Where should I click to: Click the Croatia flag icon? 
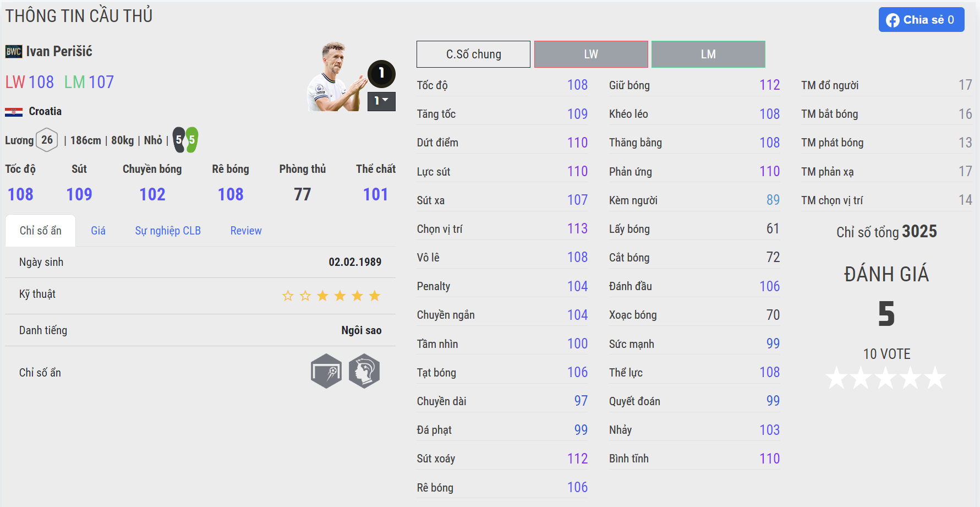click(x=14, y=112)
